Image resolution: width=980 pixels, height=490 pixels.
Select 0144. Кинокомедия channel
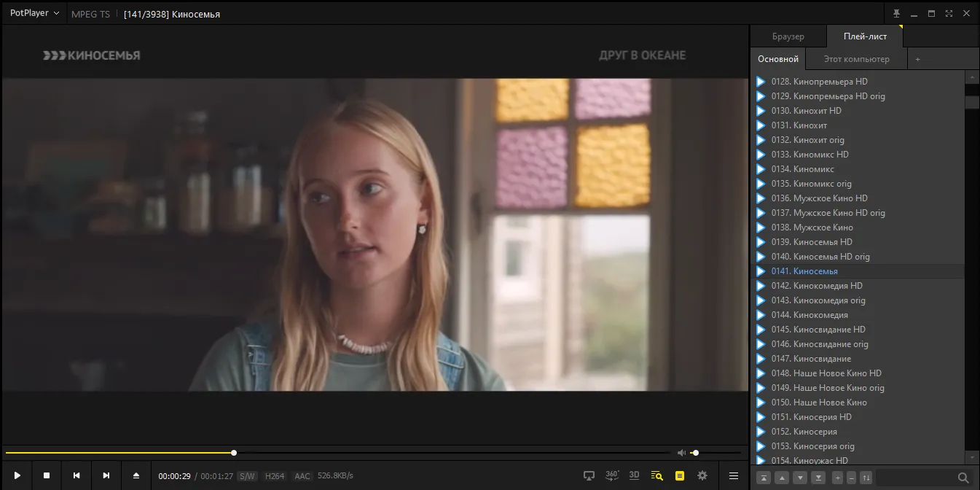[x=858, y=315]
